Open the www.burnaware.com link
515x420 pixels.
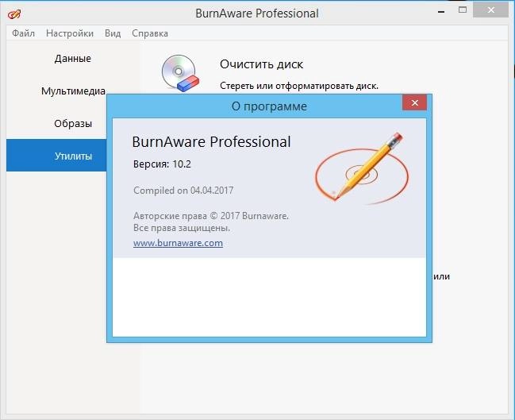(x=178, y=243)
